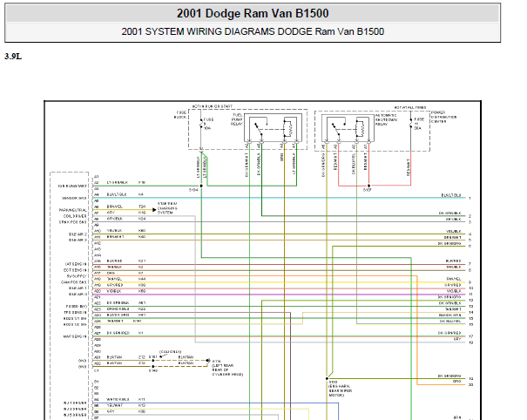Image resolution: width=527 pixels, height=420 pixels.
Task: Click the right-side "DK GRN/ORG" label at line 6
Action: point(449,243)
